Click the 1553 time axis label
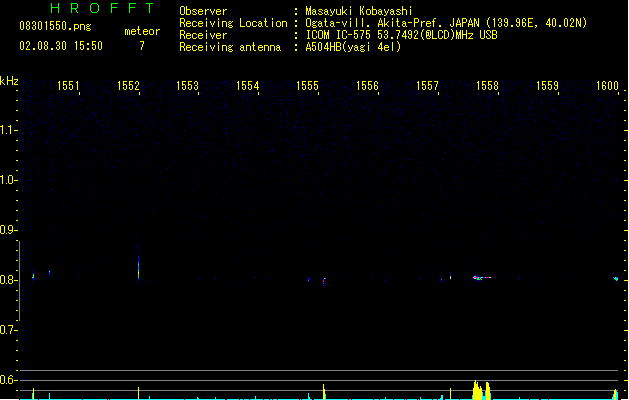This screenshot has height=400, width=629. (187, 86)
